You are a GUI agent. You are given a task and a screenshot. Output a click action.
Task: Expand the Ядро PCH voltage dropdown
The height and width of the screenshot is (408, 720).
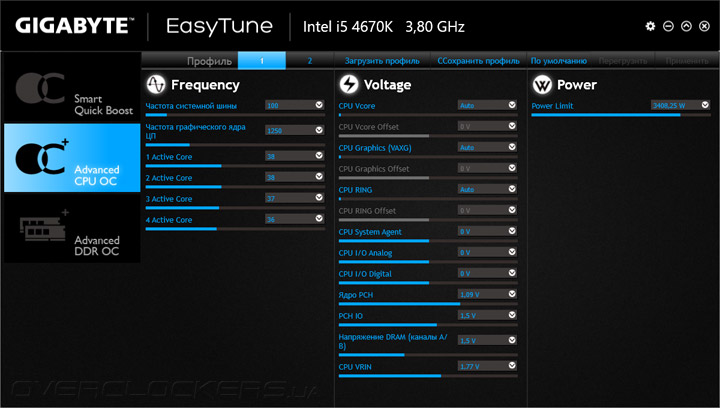click(512, 294)
